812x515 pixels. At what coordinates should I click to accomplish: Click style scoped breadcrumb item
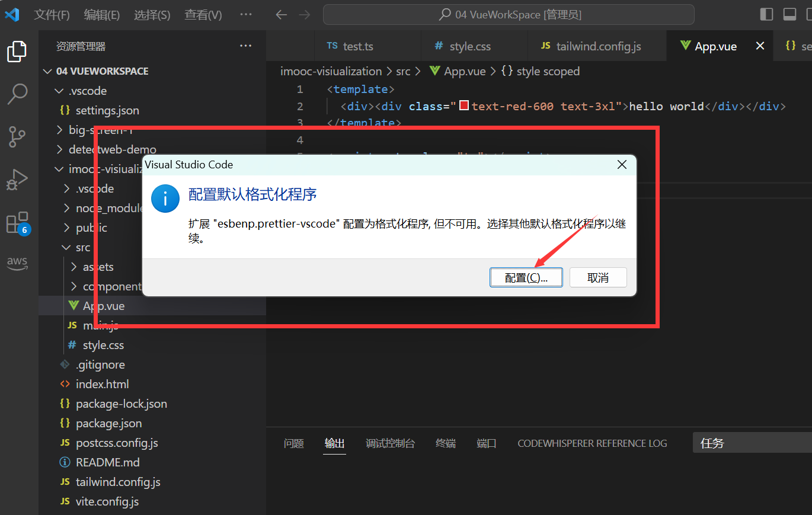coord(541,71)
